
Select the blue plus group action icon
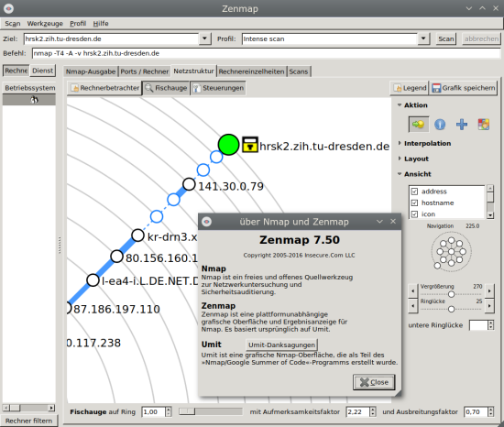click(x=462, y=125)
